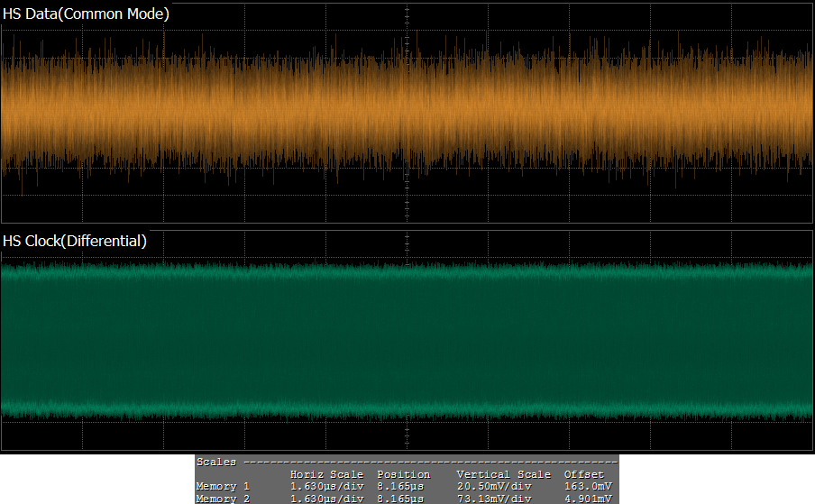The width and height of the screenshot is (815, 504).
Task: Click the Vertical Scale column header
Action: (x=503, y=474)
